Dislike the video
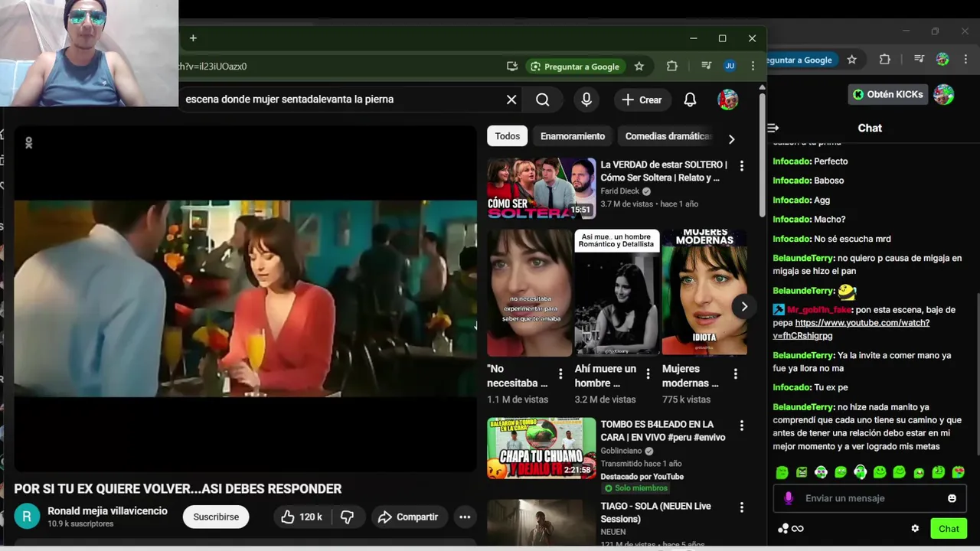The image size is (980, 551). (348, 517)
